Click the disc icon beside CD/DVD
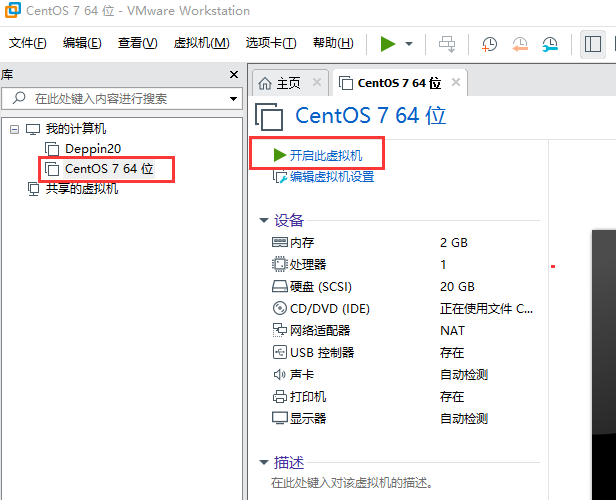The height and width of the screenshot is (500, 616). [x=280, y=308]
